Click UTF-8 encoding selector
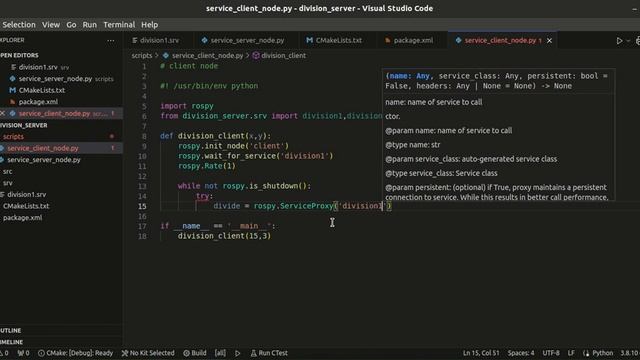Screen dimensions: 640x360 [551, 353]
